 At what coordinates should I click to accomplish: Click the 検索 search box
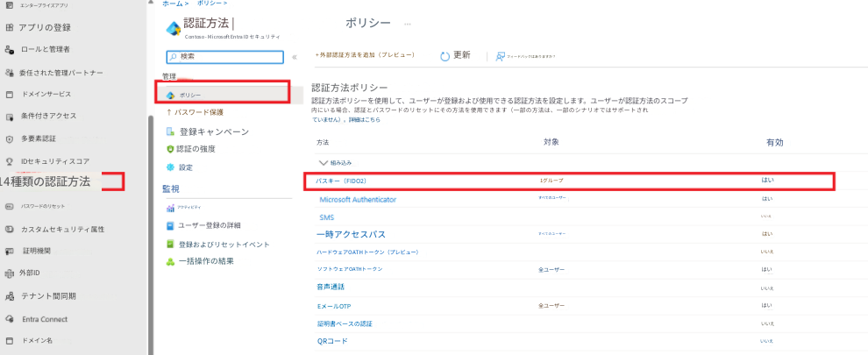pyautogui.click(x=225, y=57)
